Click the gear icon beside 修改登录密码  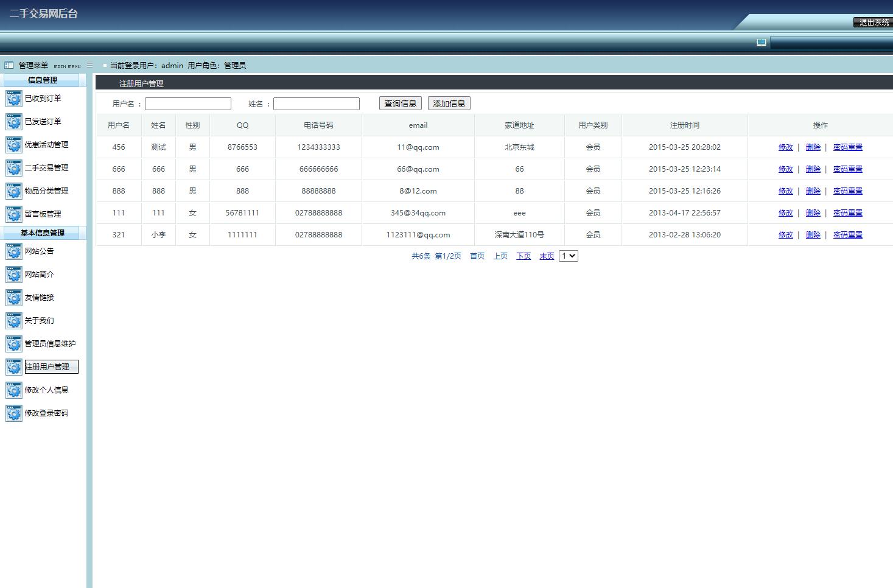click(x=13, y=413)
